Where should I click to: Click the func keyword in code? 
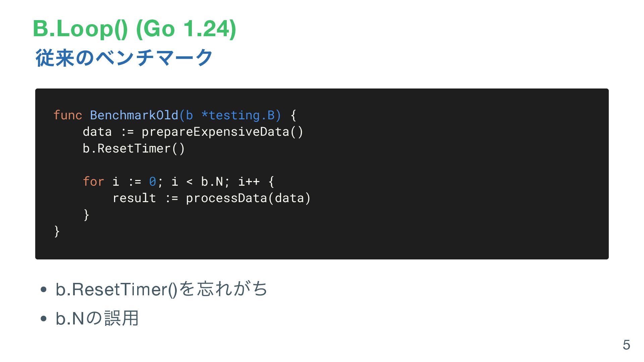tap(68, 115)
